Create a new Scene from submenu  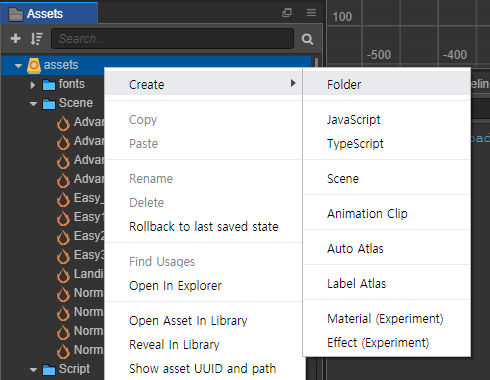tap(387, 179)
